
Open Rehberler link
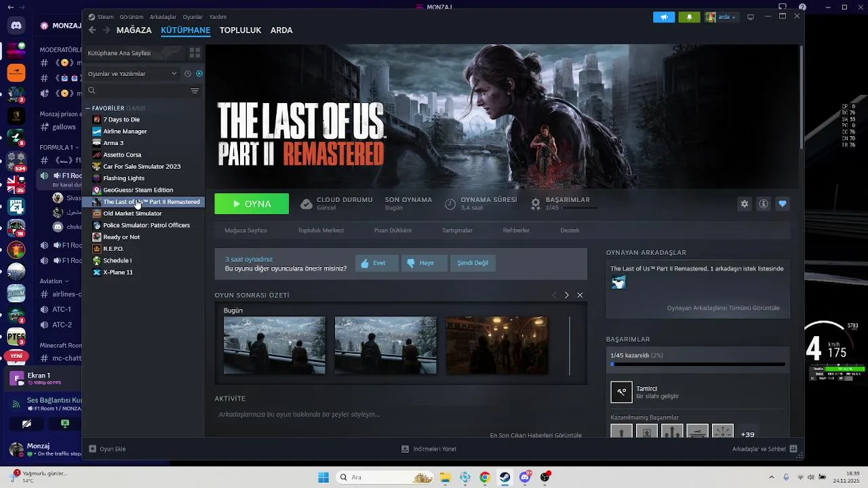click(516, 230)
